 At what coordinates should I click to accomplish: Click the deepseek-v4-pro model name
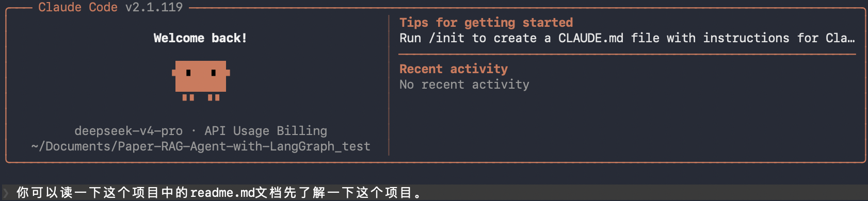point(128,131)
